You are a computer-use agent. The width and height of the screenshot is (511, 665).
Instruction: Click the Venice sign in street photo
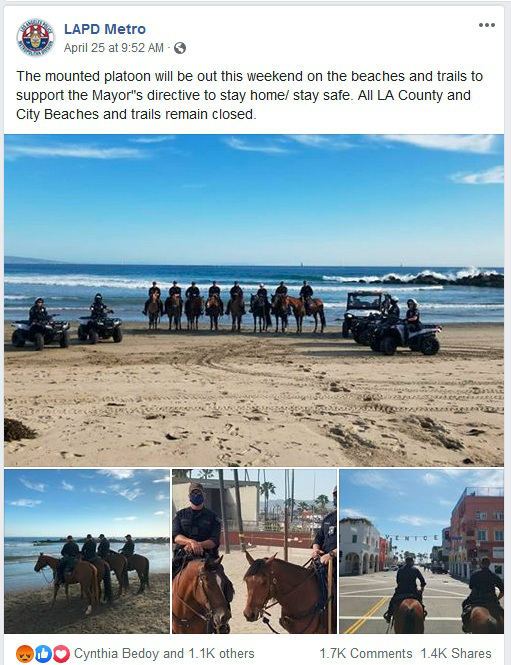[x=417, y=538]
